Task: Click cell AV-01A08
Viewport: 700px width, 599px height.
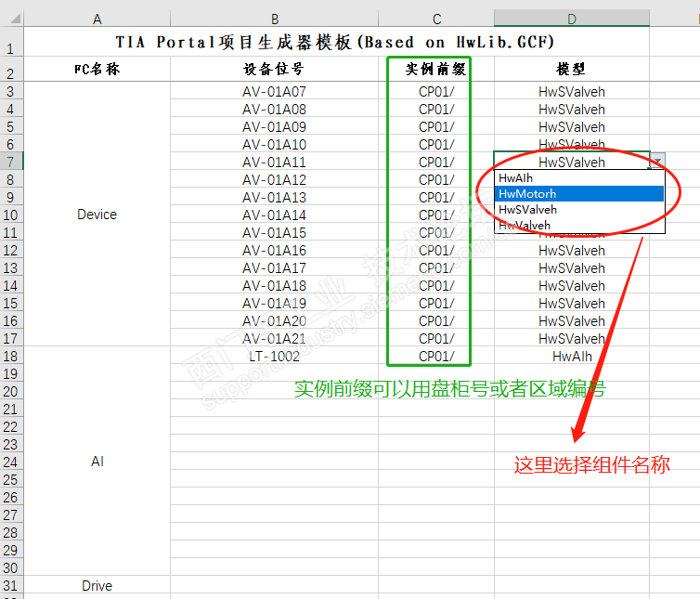Action: (274, 109)
